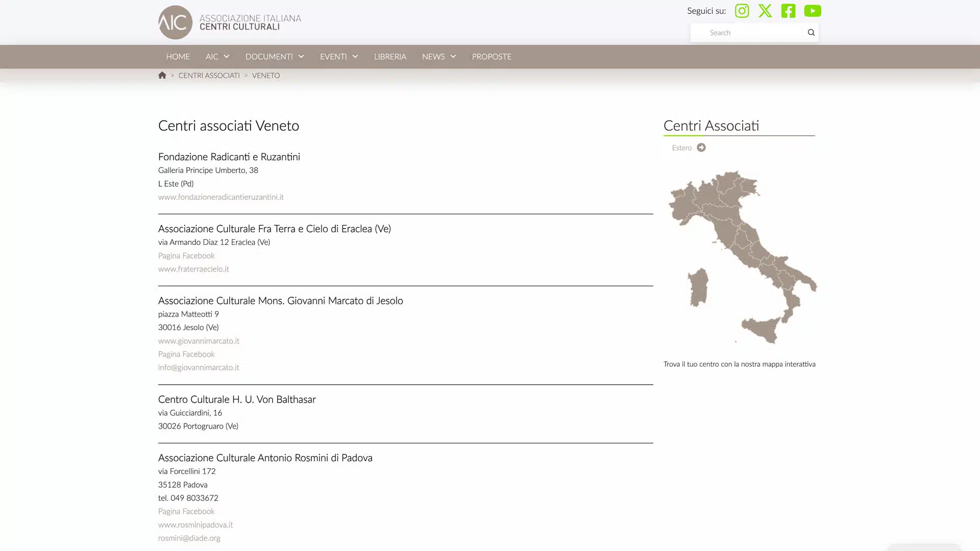The image size is (980, 551).
Task: Click the address via Armando Diaz 12 Eraclea
Action: click(214, 242)
